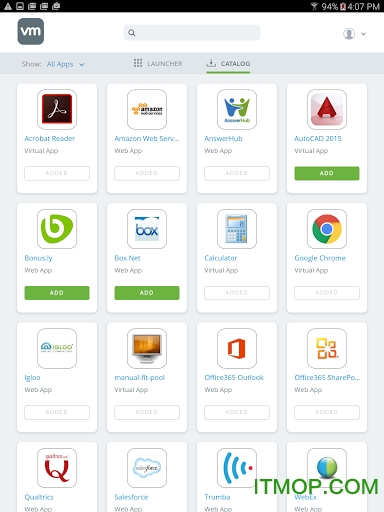Open the Calculator title link
Image resolution: width=384 pixels, height=512 pixels.
pyautogui.click(x=221, y=258)
